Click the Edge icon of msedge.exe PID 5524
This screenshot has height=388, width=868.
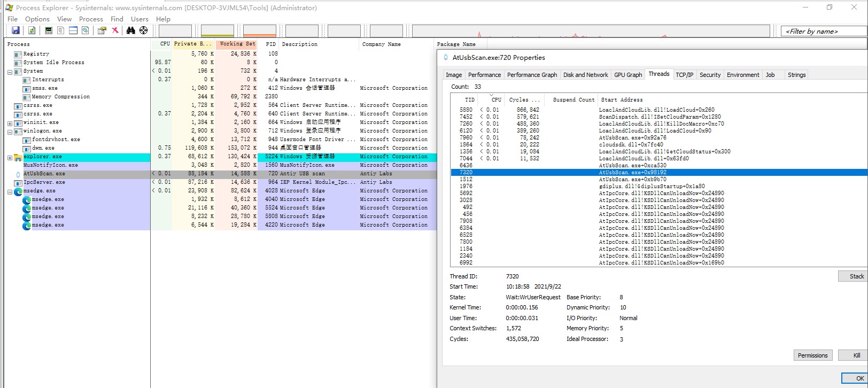[27, 208]
